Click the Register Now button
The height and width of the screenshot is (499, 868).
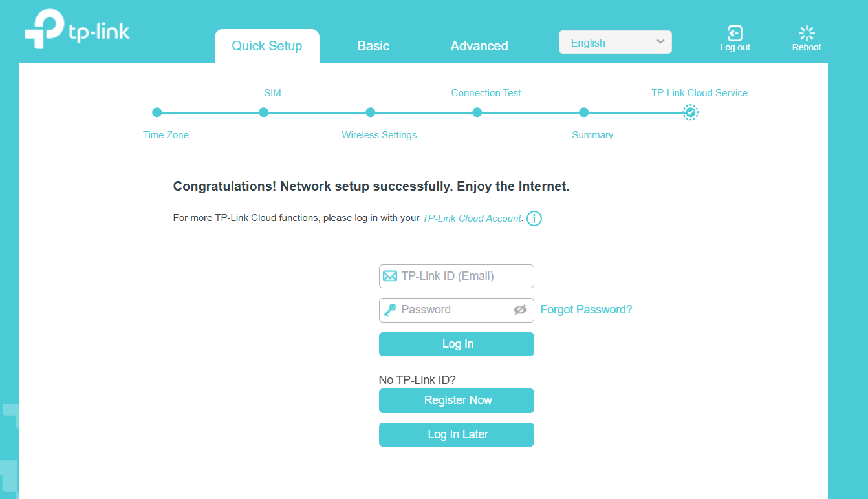coord(457,401)
